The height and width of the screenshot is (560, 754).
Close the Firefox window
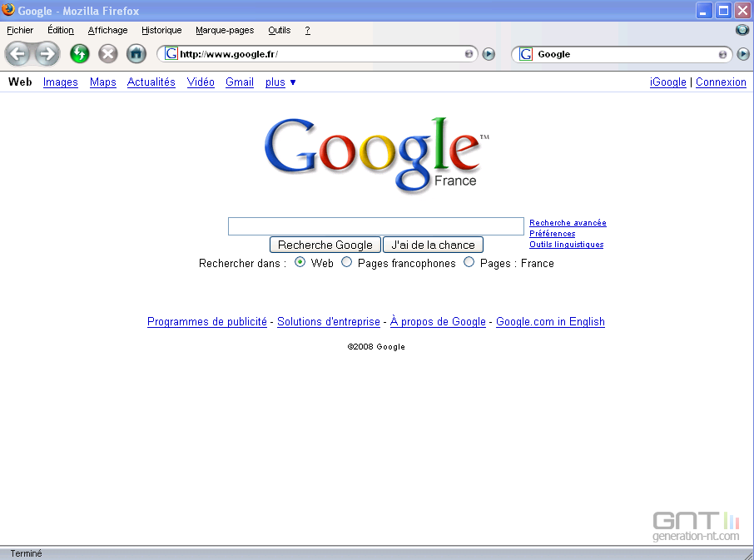tap(742, 11)
